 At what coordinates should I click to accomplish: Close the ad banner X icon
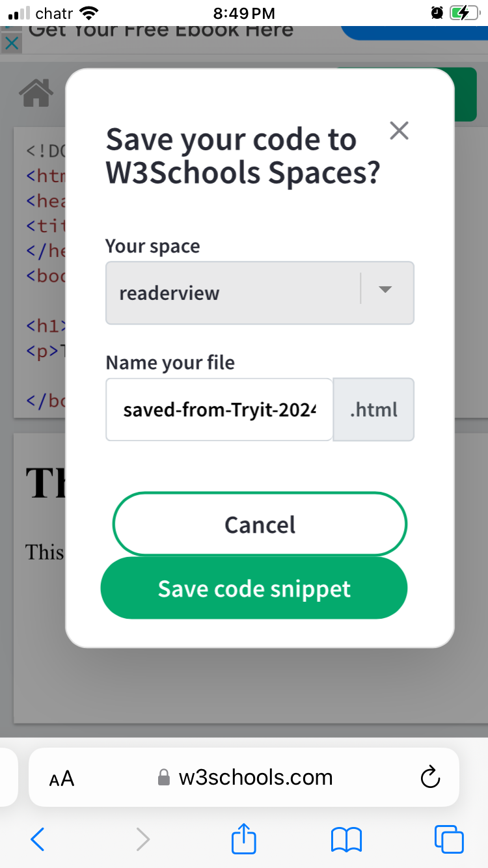point(12,43)
